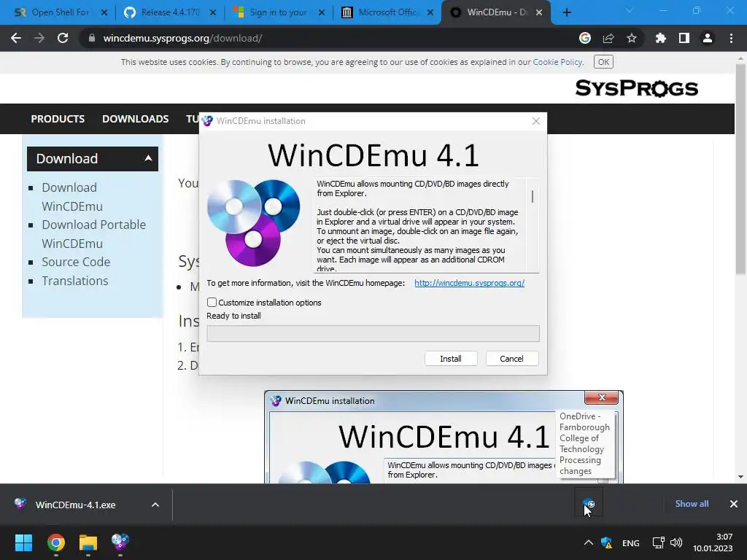Image resolution: width=747 pixels, height=560 pixels.
Task: Switch to the Release 4.4.170 GitHub tab
Action: pyautogui.click(x=169, y=12)
